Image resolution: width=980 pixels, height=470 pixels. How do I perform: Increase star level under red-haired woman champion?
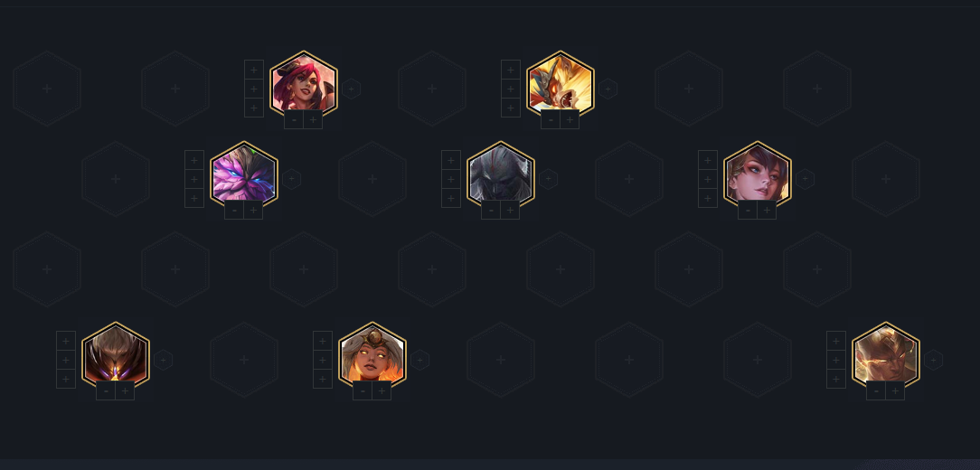(313, 119)
